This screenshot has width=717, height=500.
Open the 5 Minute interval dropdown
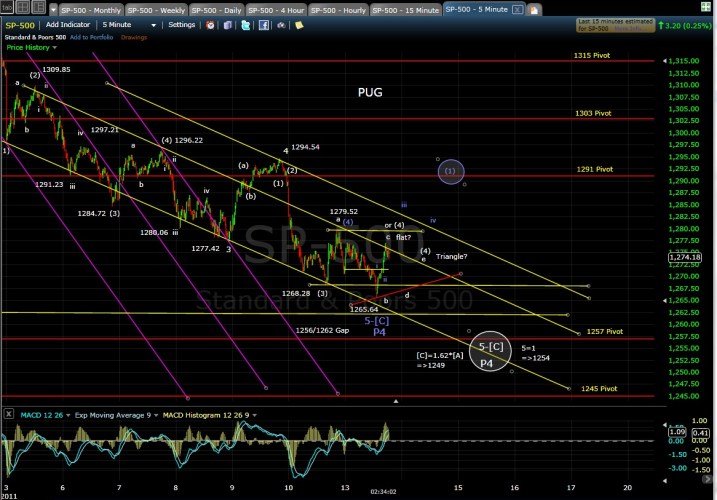pos(129,25)
